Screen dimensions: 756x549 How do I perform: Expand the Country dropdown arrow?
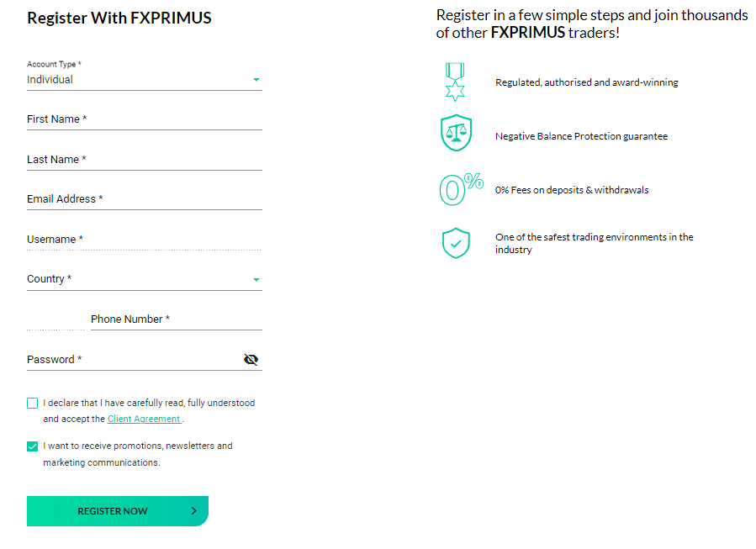point(256,280)
